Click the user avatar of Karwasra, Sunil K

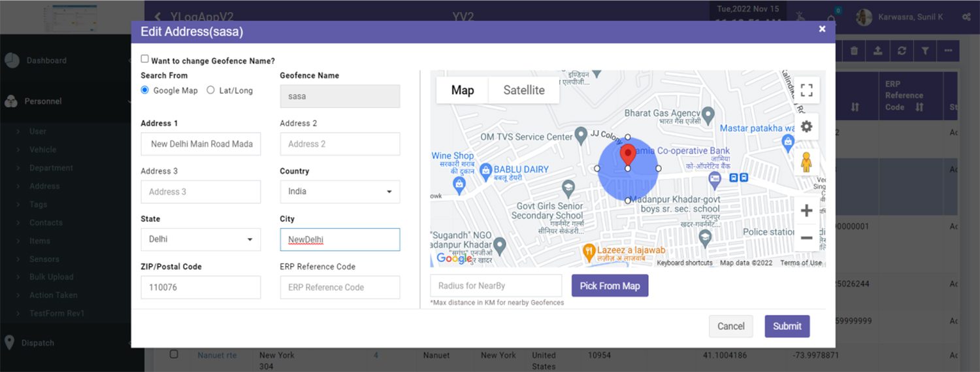coord(864,18)
